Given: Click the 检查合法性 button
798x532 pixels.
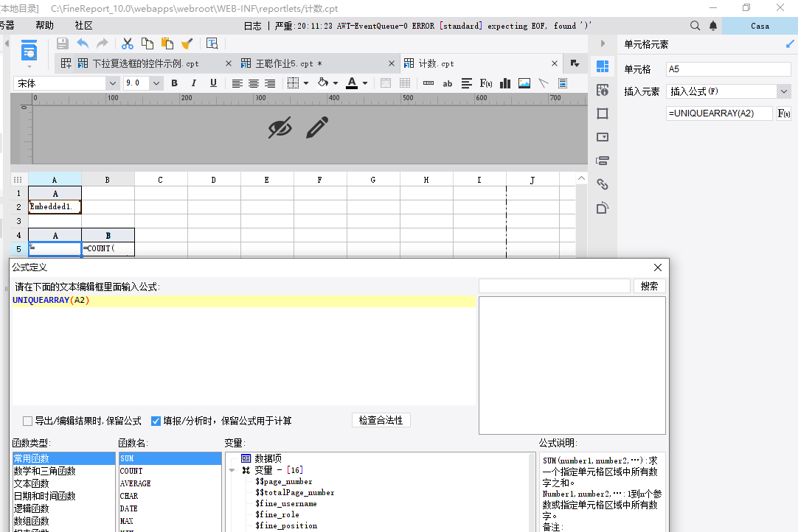Looking at the screenshot, I should point(381,420).
